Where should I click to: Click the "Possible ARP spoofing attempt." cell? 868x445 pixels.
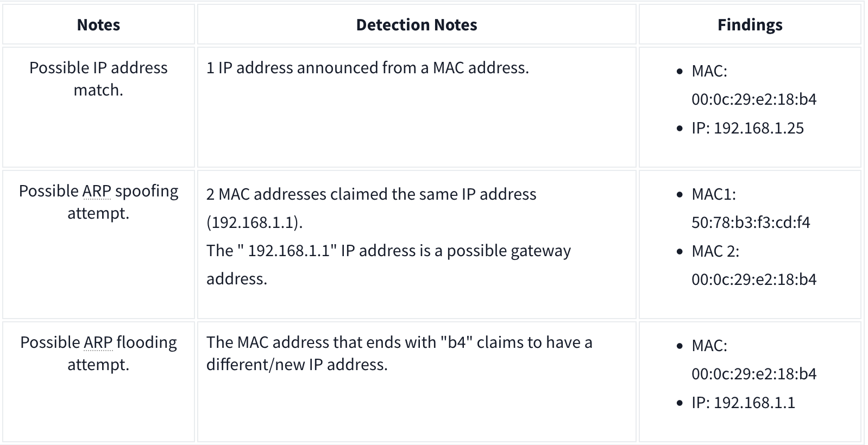(x=98, y=202)
